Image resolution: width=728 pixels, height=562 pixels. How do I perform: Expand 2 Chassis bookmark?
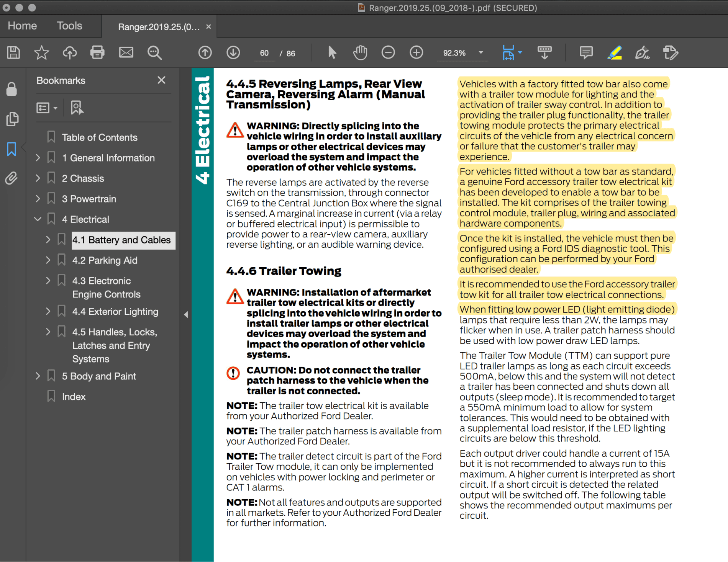[x=38, y=178]
